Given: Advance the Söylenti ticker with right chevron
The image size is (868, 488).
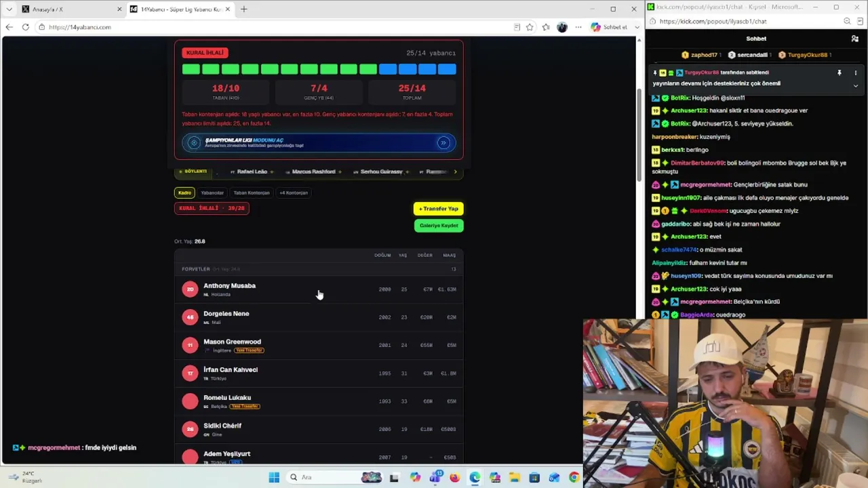Looking at the screenshot, I should click(455, 172).
